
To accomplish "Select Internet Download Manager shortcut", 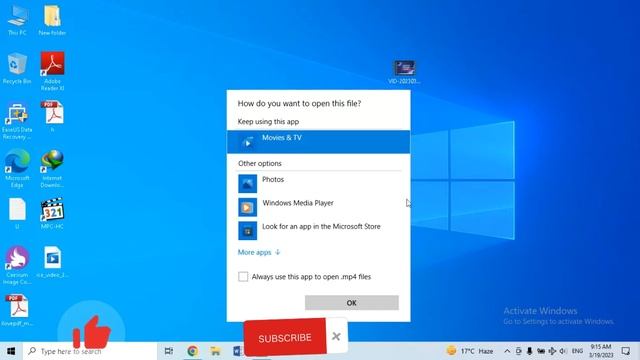I will [x=52, y=168].
